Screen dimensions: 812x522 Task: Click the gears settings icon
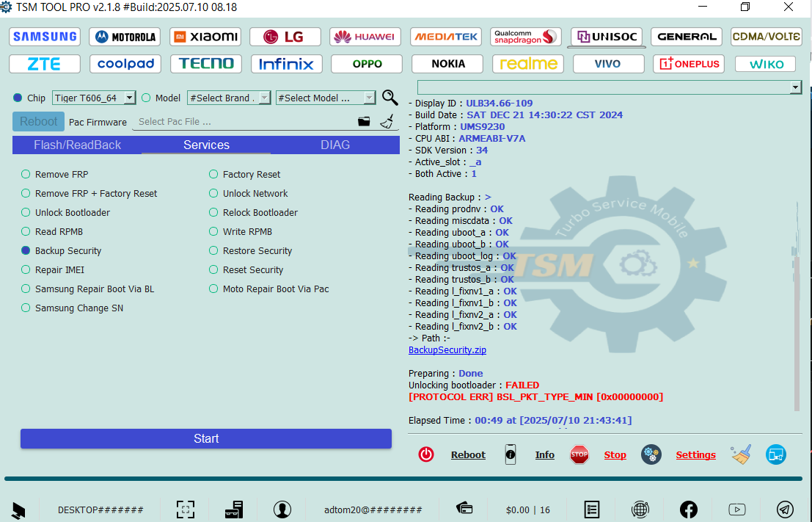tap(651, 454)
